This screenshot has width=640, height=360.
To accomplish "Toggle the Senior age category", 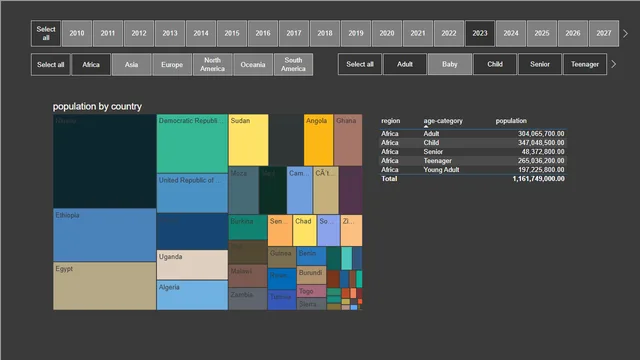I will pos(540,64).
